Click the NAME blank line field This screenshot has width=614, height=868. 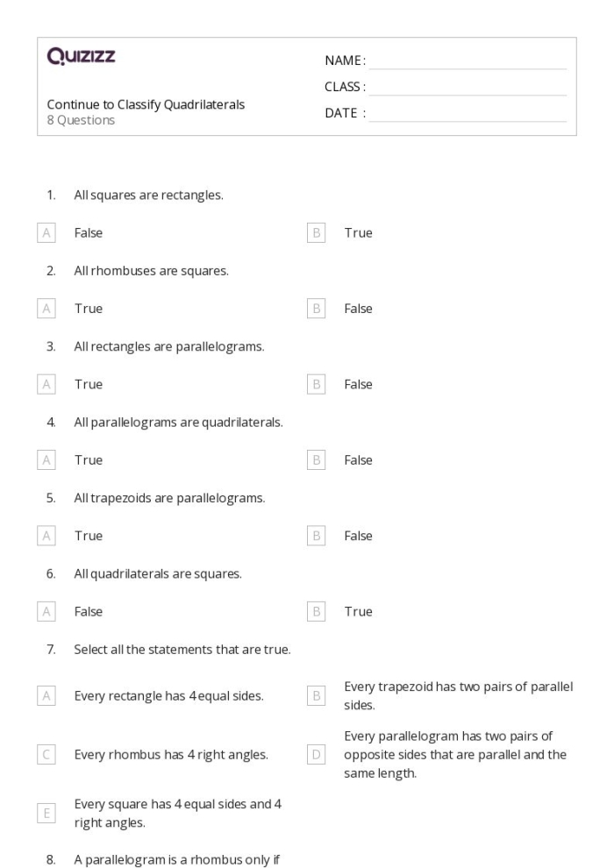coord(468,62)
